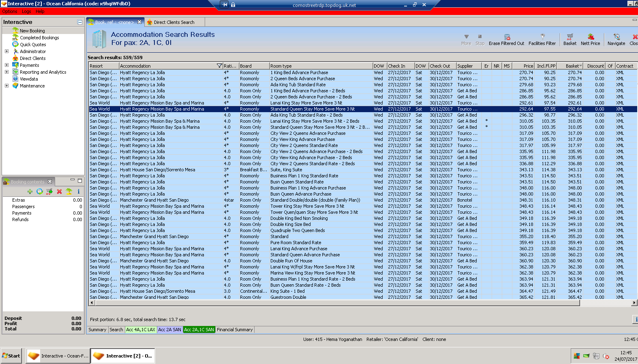Open the Quick Quotes clock icon
Image resolution: width=638 pixels, height=364 pixels.
click(x=15, y=44)
